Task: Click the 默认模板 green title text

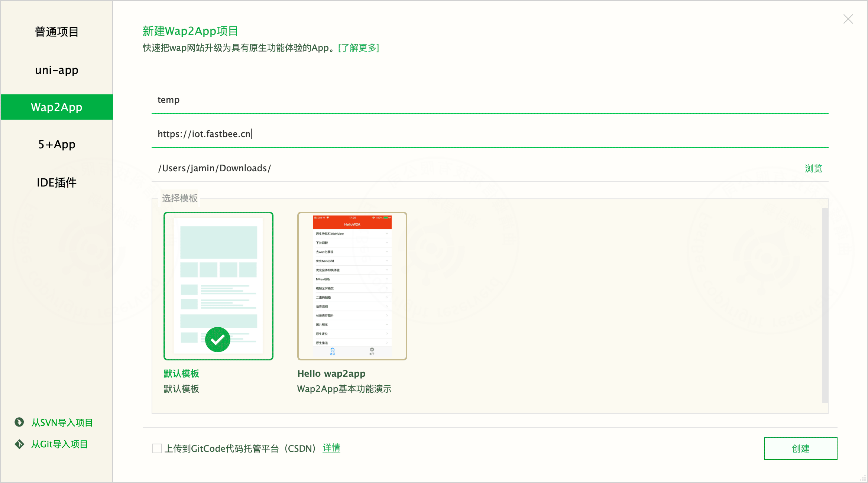Action: 181,373
